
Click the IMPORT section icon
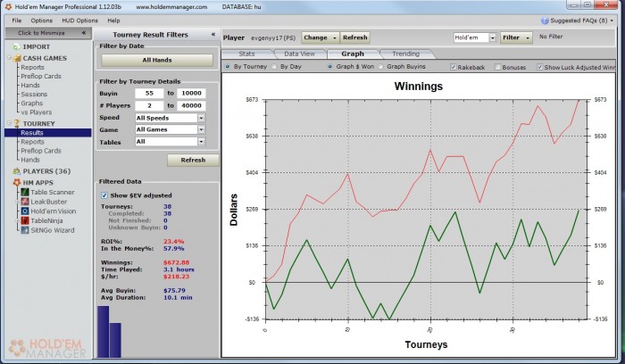coord(16,46)
